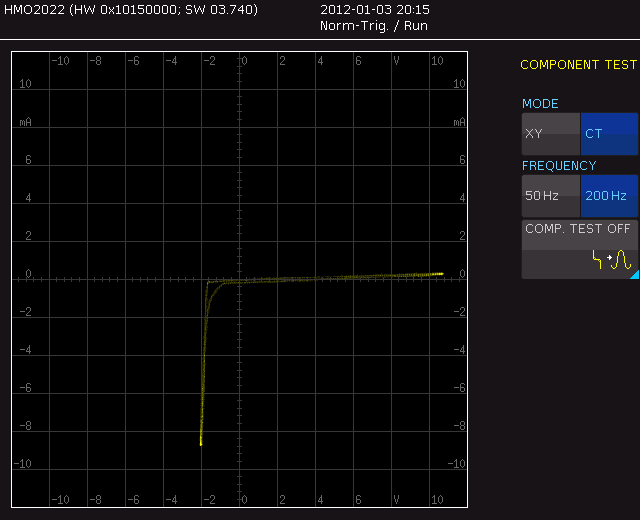Set frequency to 200 Hz
The height and width of the screenshot is (520, 640).
click(x=609, y=196)
